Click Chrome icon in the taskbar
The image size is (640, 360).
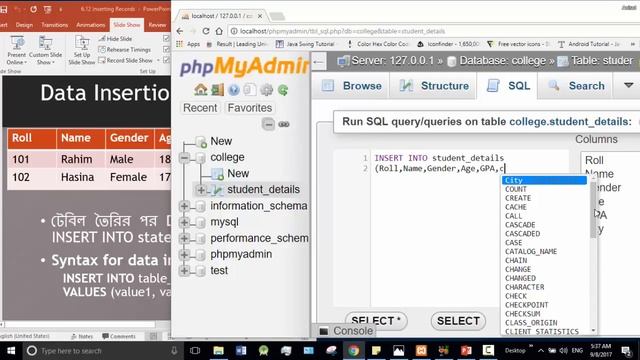pyautogui.click(x=353, y=351)
